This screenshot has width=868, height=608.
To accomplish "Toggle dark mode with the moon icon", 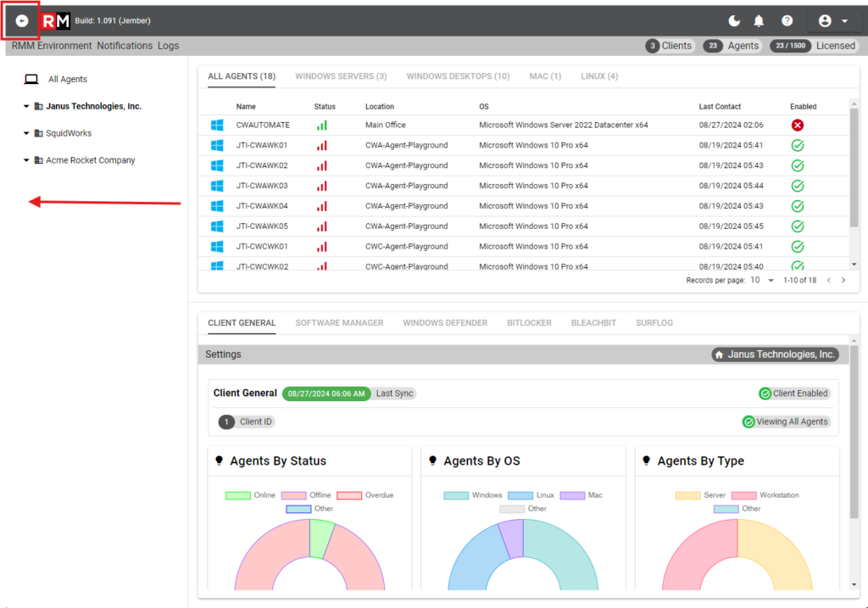I will pos(734,20).
